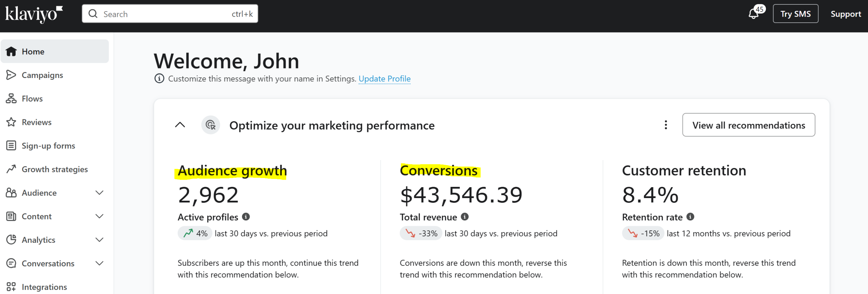Open the Sign-up forms page
The width and height of the screenshot is (868, 294).
48,146
